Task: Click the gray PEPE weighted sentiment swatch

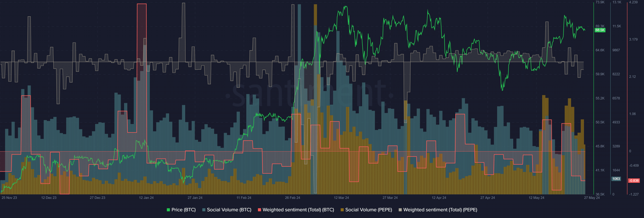Action: click(x=400, y=210)
